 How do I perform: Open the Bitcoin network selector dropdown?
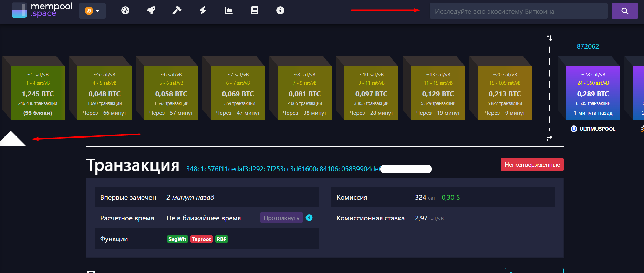pos(92,11)
